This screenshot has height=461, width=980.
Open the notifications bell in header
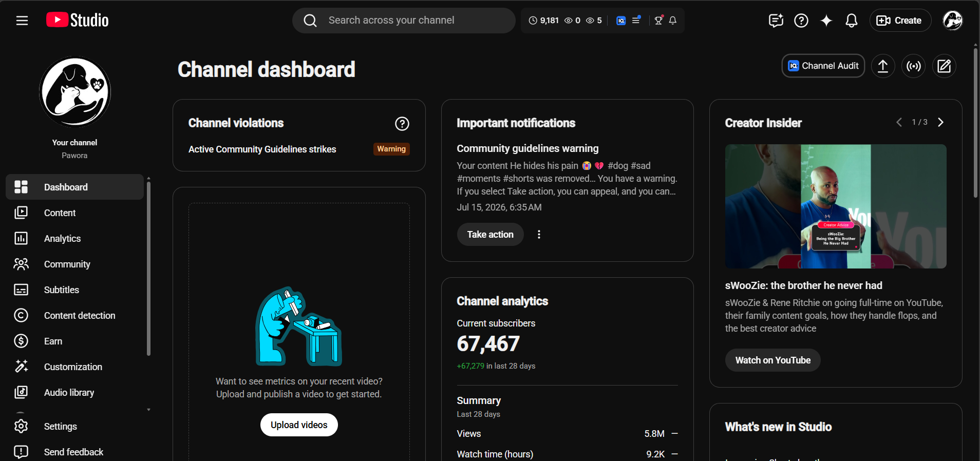click(852, 21)
